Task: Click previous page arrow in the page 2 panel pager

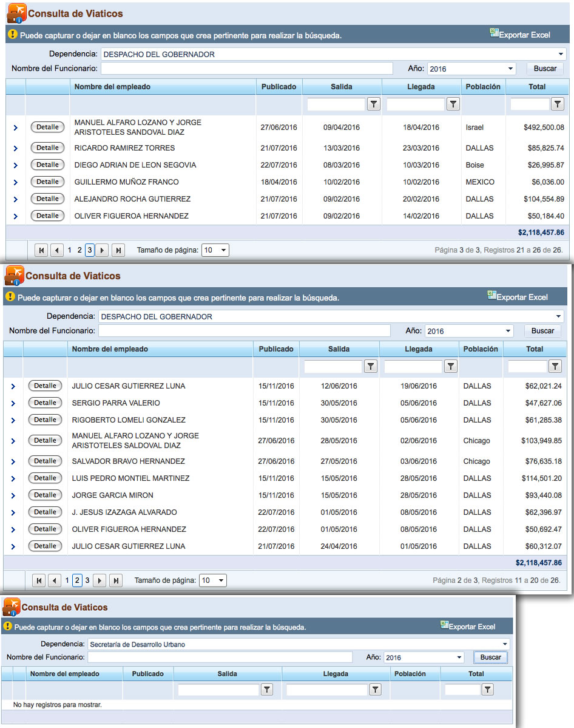Action: (54, 580)
